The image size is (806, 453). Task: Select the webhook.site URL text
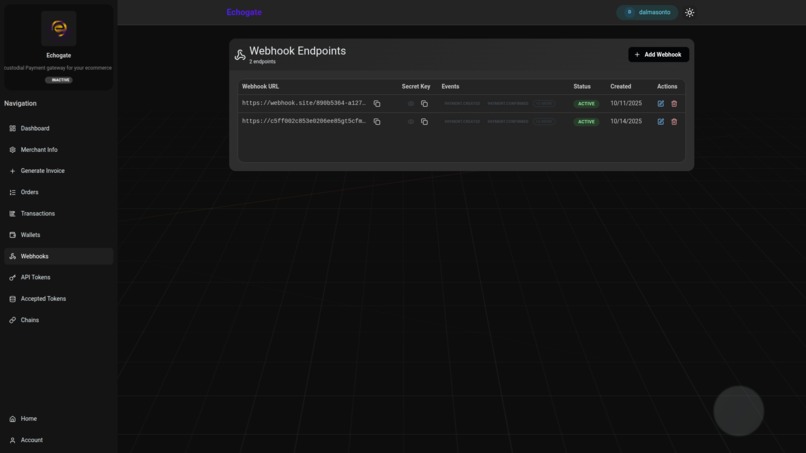point(304,103)
